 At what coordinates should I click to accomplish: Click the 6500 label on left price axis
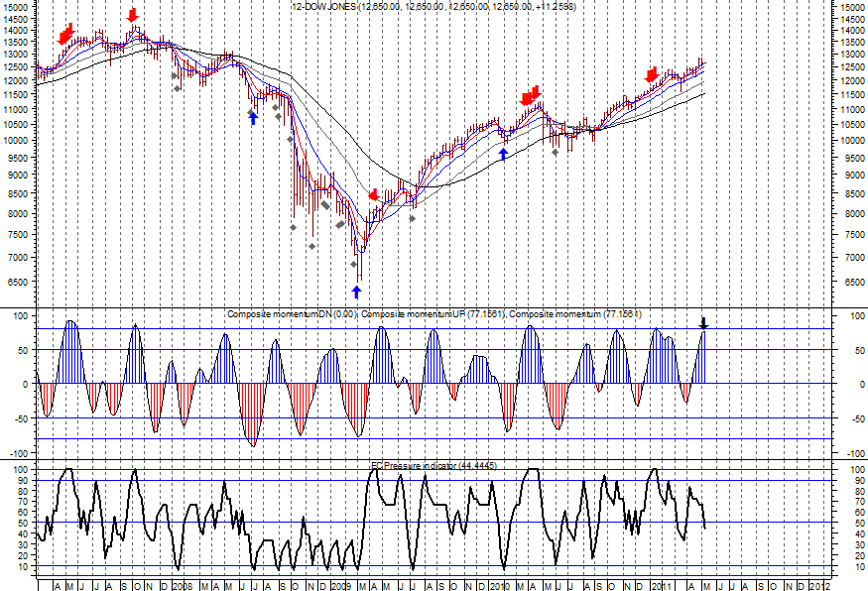coord(17,282)
